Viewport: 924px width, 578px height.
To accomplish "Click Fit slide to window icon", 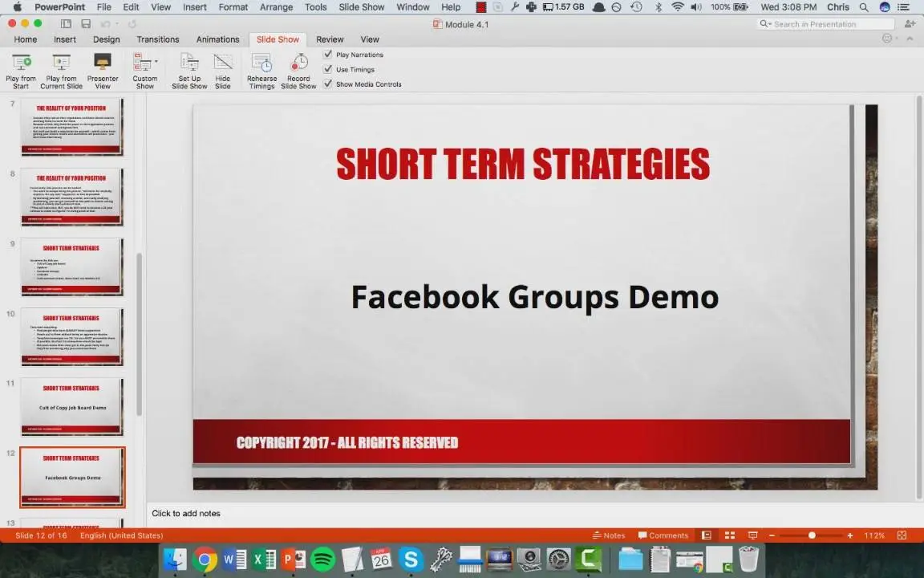I will coord(902,535).
